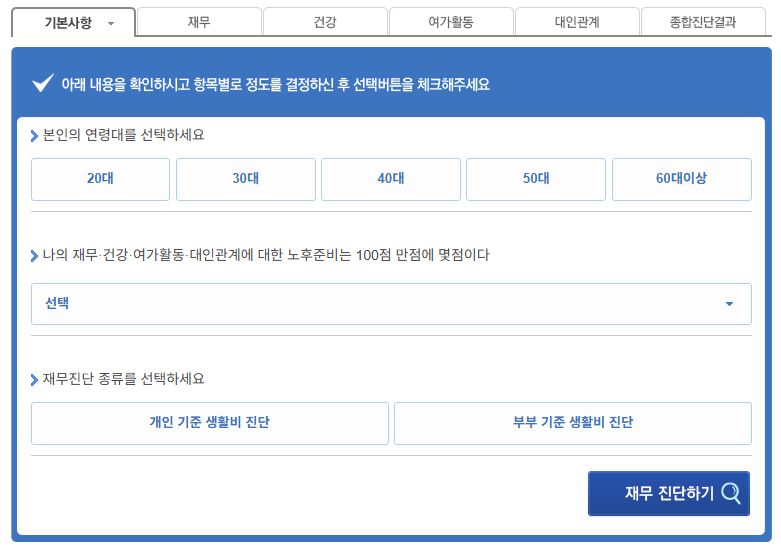Switch to the 건강 tab

click(x=325, y=22)
